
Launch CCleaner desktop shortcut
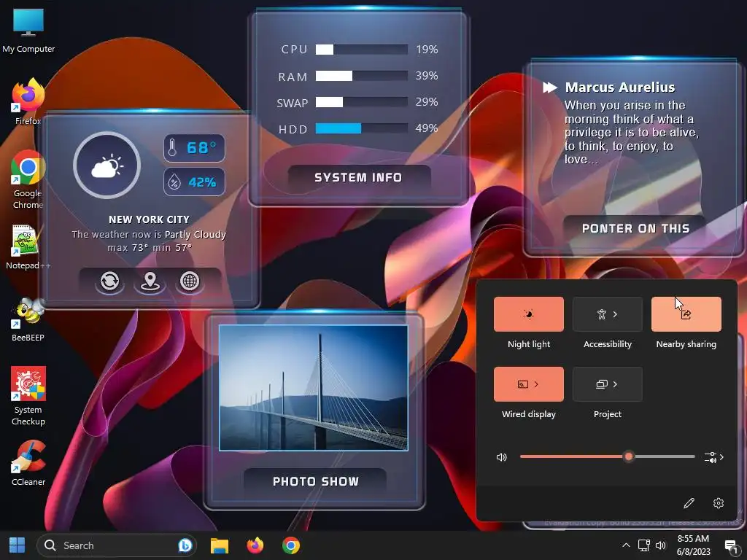(x=28, y=463)
